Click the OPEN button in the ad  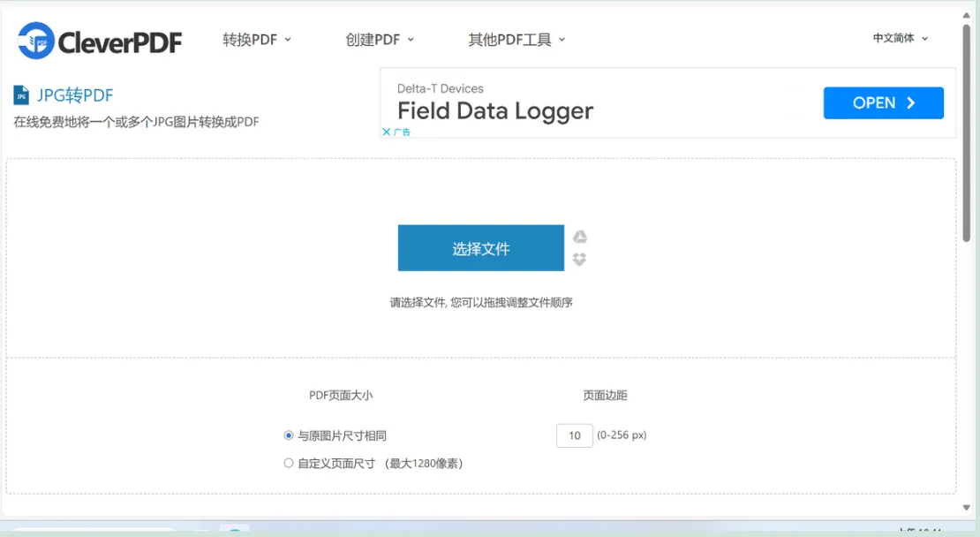click(x=883, y=103)
